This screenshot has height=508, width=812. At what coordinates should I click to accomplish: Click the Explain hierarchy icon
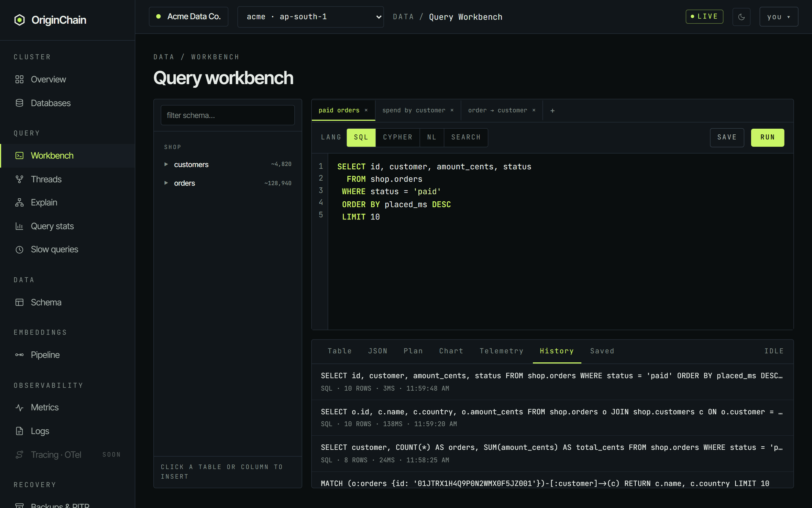point(20,202)
